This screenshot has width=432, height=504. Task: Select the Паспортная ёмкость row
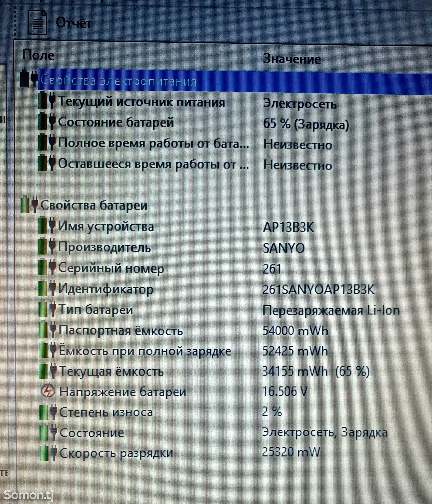pyautogui.click(x=120, y=331)
